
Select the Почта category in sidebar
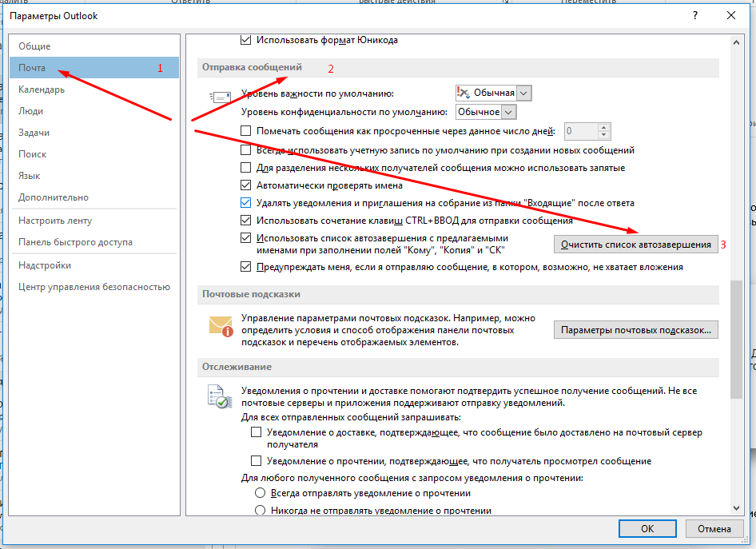click(x=94, y=68)
